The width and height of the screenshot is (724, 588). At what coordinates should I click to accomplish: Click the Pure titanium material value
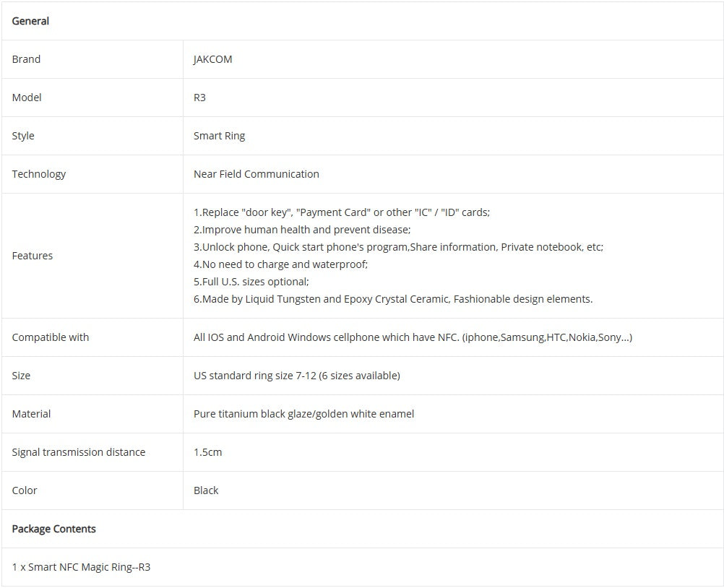pos(303,414)
